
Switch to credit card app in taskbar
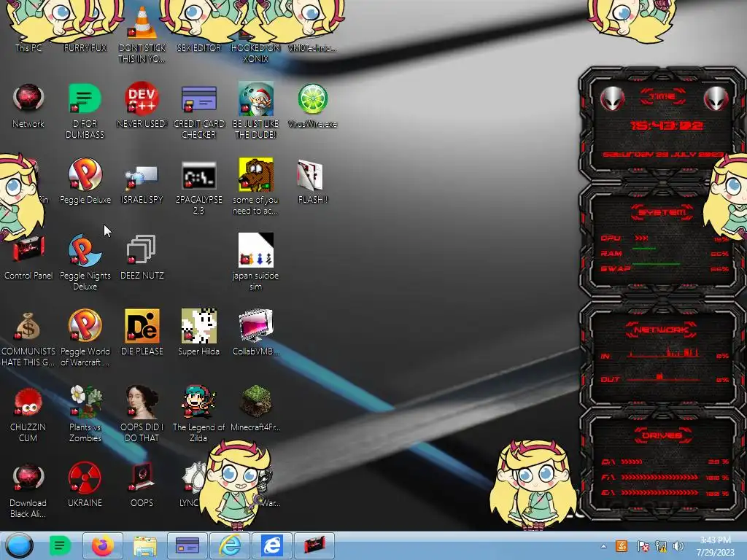(x=187, y=545)
